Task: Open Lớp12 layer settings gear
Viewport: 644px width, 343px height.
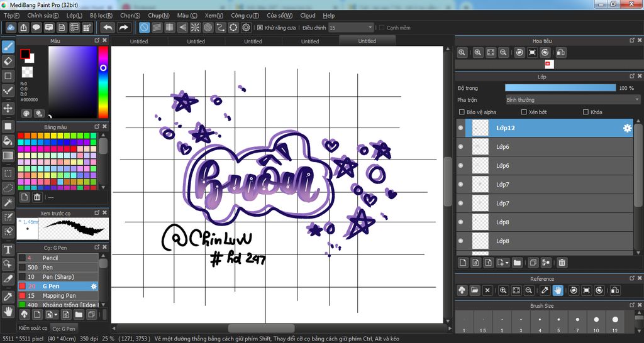Action: [x=627, y=128]
